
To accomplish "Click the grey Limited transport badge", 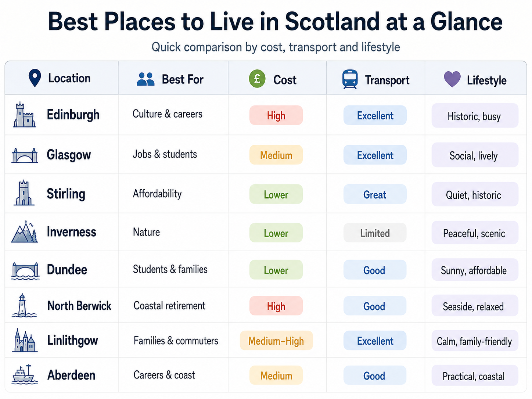I will [x=375, y=233].
